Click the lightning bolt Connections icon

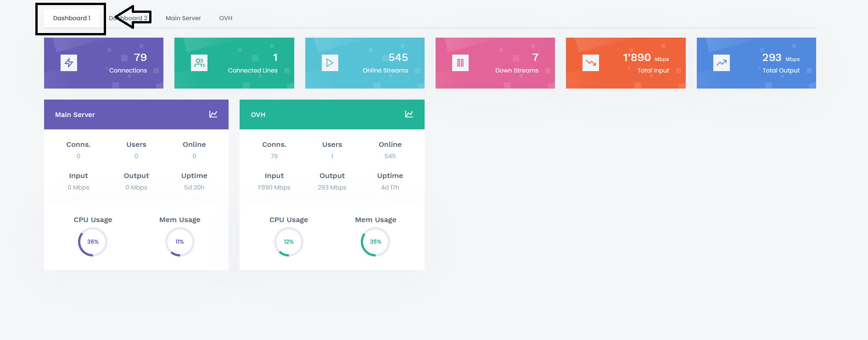tap(69, 63)
